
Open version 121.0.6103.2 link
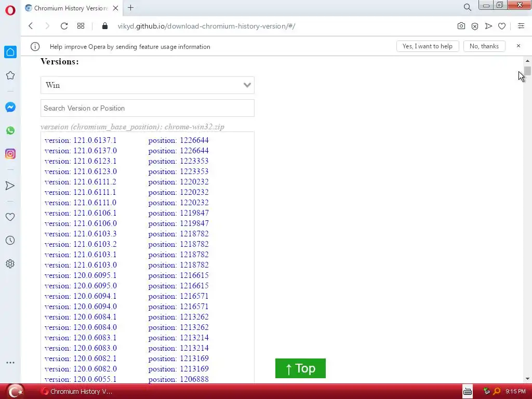click(x=81, y=244)
